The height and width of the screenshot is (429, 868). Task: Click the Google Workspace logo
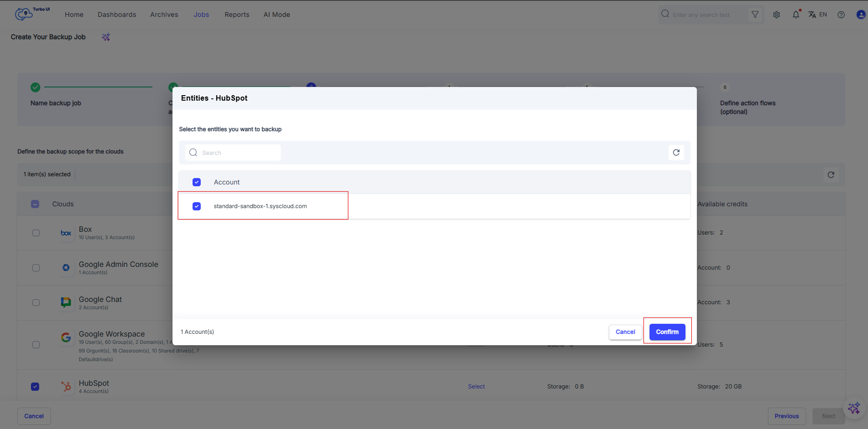(66, 337)
